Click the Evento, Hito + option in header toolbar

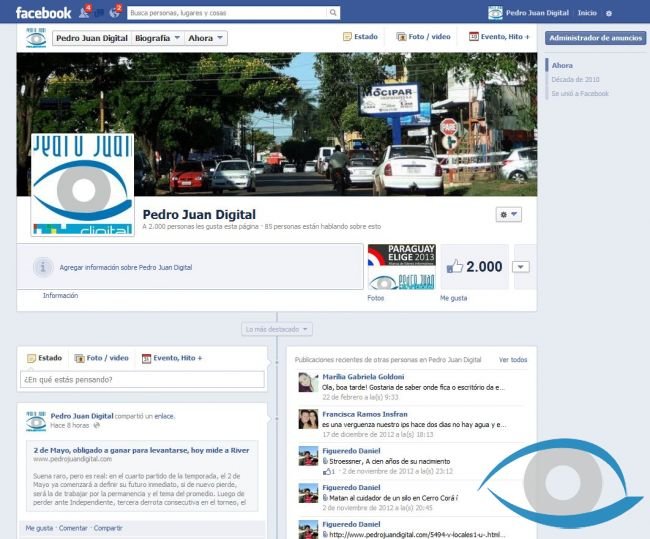click(499, 36)
